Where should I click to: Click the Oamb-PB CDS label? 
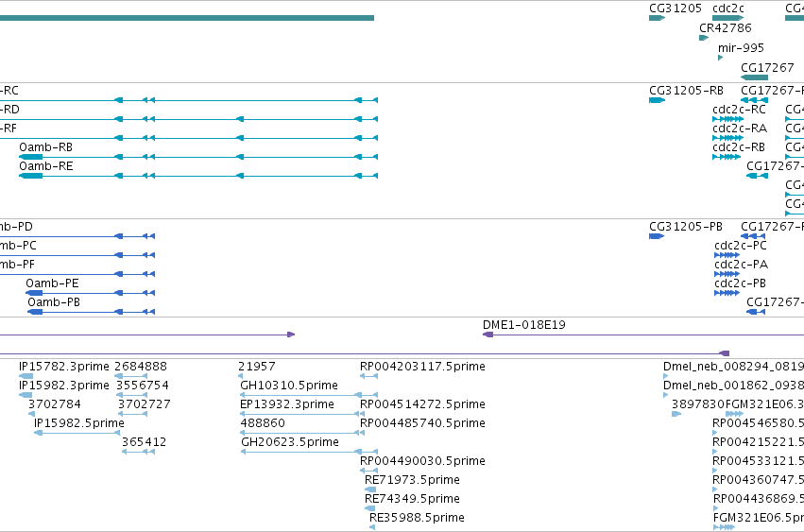click(x=54, y=302)
